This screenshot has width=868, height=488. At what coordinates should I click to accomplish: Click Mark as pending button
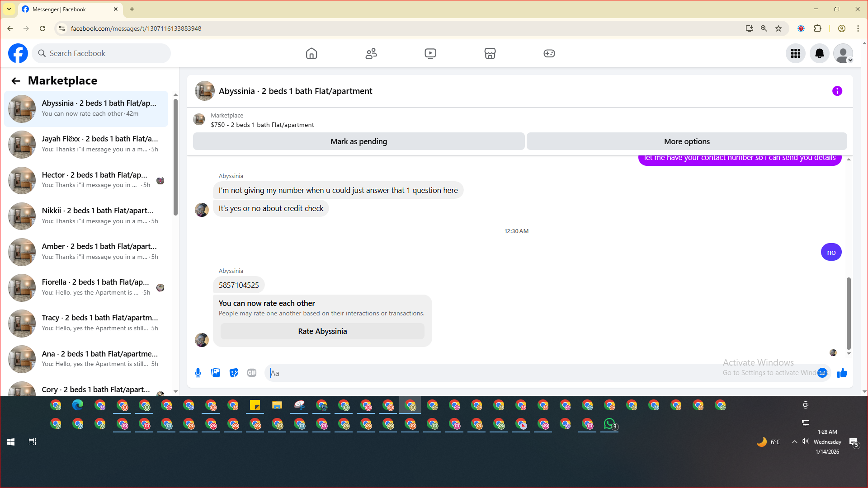coord(359,141)
